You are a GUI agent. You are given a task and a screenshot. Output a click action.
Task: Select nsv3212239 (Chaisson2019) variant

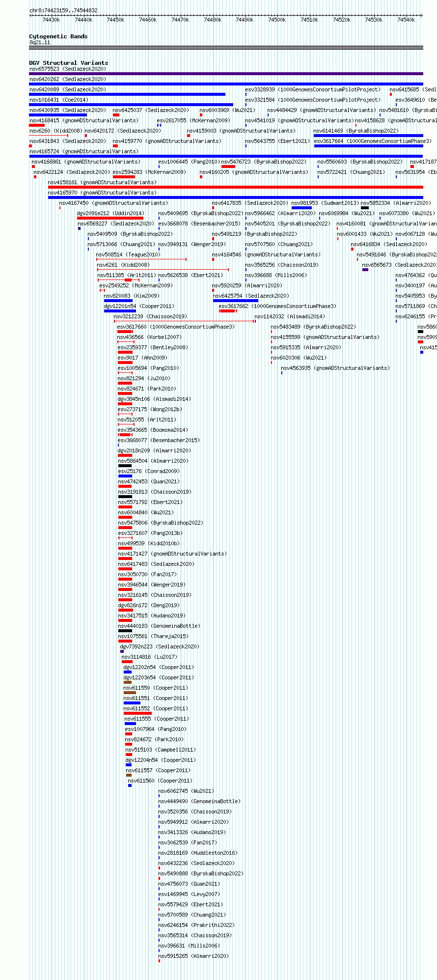[x=150, y=316]
